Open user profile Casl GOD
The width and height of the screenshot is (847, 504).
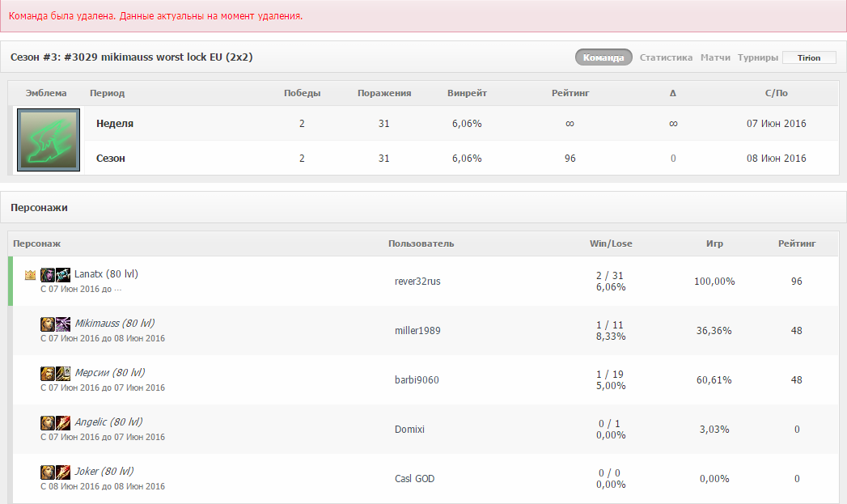point(414,479)
